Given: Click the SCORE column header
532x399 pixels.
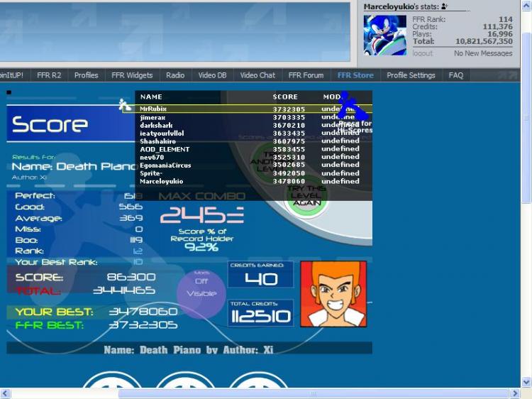Looking at the screenshot, I should [285, 97].
